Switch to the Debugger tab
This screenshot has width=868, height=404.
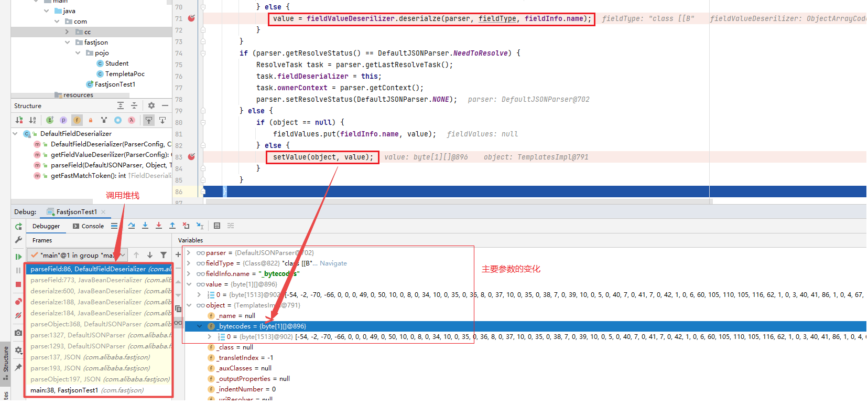point(46,226)
